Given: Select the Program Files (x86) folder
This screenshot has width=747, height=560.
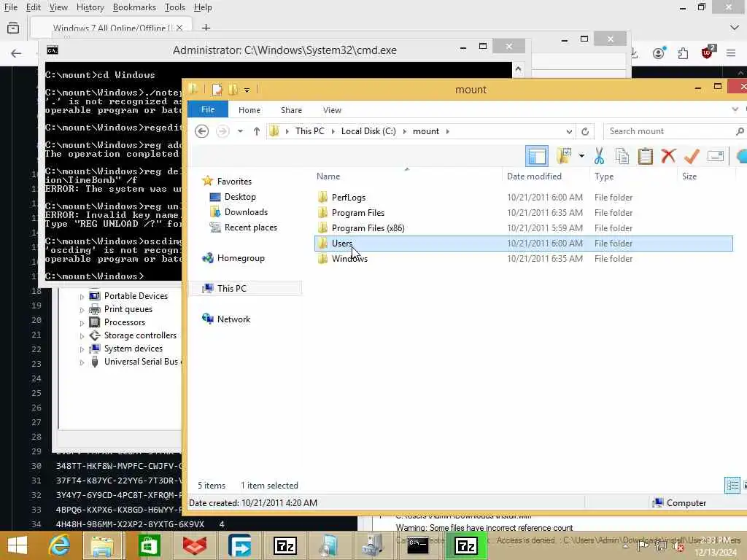Looking at the screenshot, I should (368, 227).
